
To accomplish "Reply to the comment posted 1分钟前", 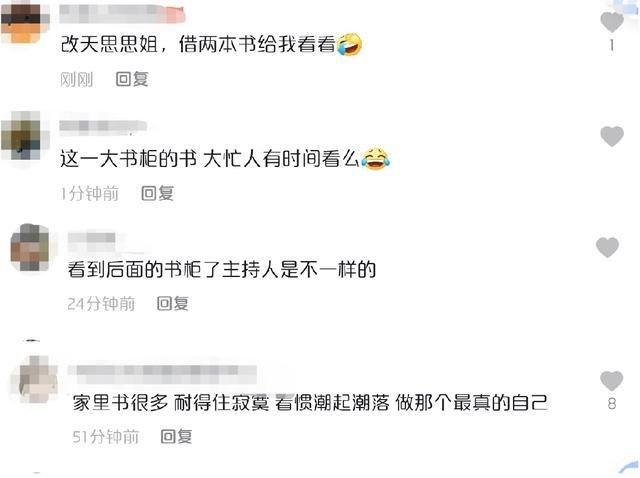I will pyautogui.click(x=157, y=193).
